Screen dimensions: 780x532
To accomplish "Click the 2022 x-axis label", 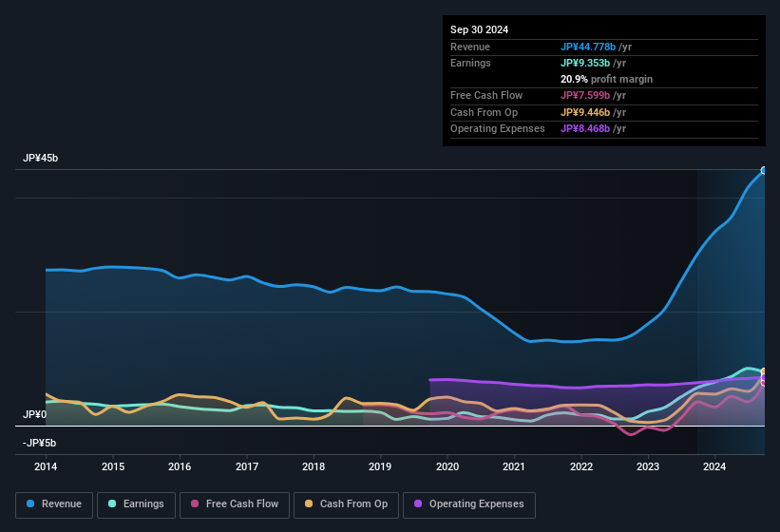I will point(581,466).
